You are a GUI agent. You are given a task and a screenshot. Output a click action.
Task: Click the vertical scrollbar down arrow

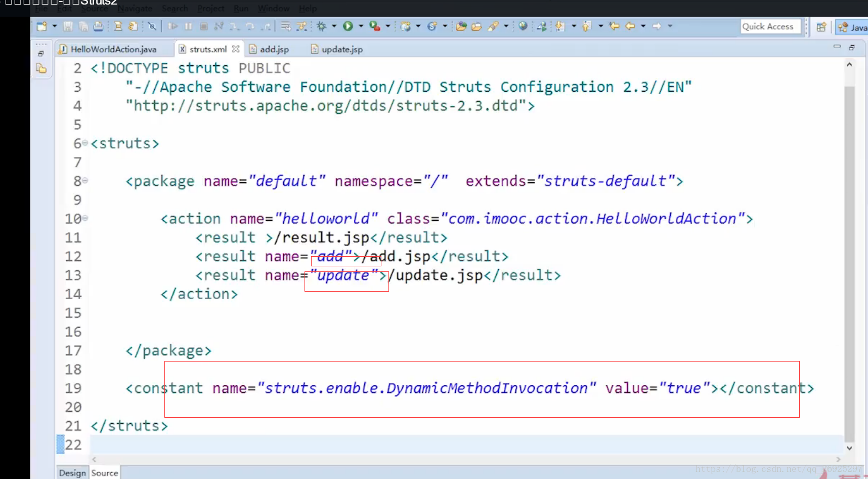pos(850,448)
